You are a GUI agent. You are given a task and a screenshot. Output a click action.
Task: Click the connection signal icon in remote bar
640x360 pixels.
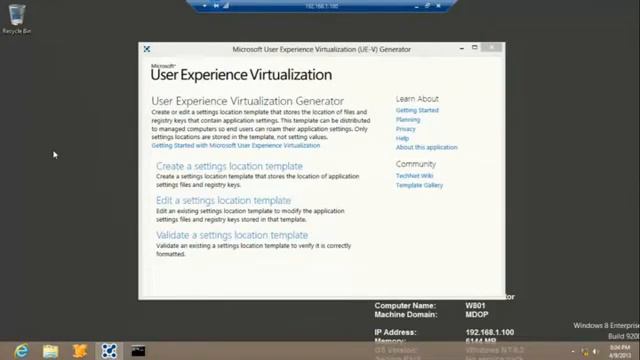click(x=226, y=6)
